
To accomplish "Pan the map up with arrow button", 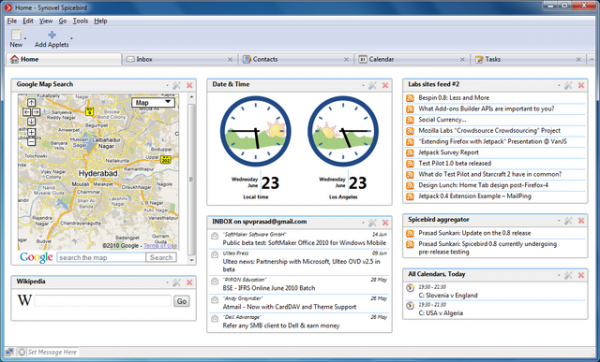I will pyautogui.click(x=31, y=103).
